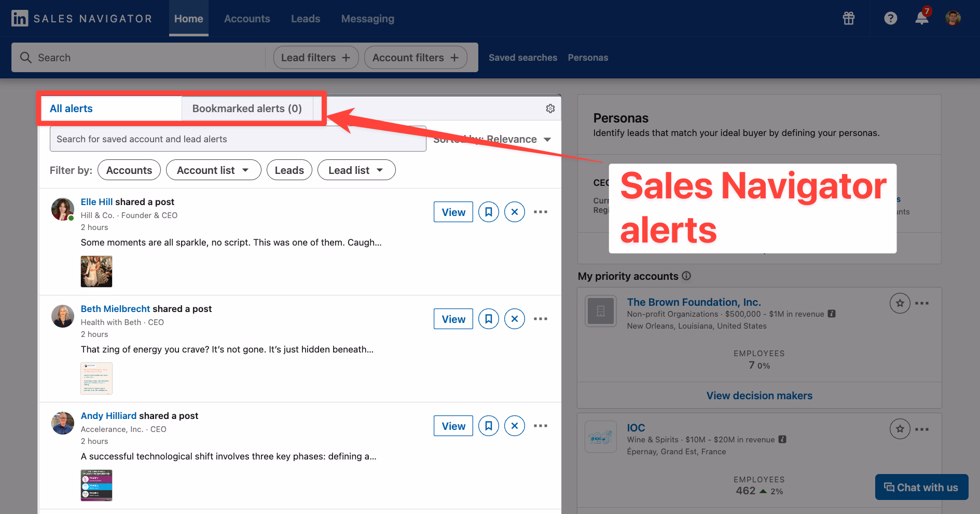Open more options for Beth Mielbrecht alert
The image size is (980, 514).
click(x=541, y=319)
